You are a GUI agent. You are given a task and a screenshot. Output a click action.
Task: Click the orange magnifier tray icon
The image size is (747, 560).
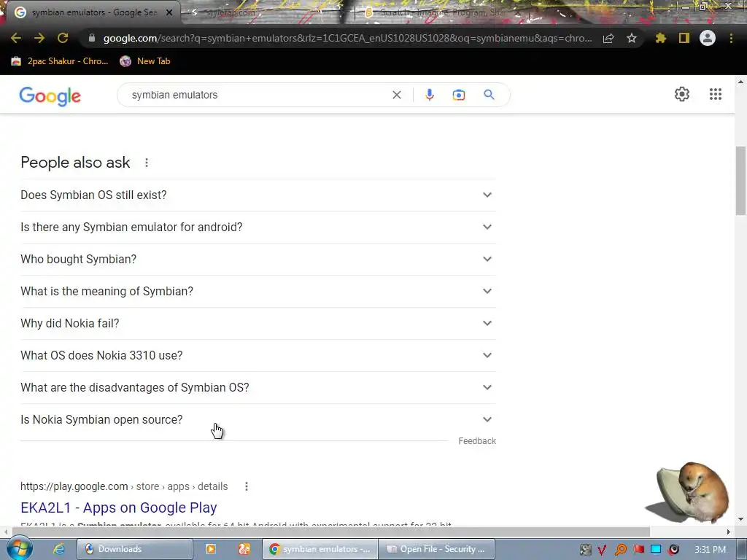point(621,549)
